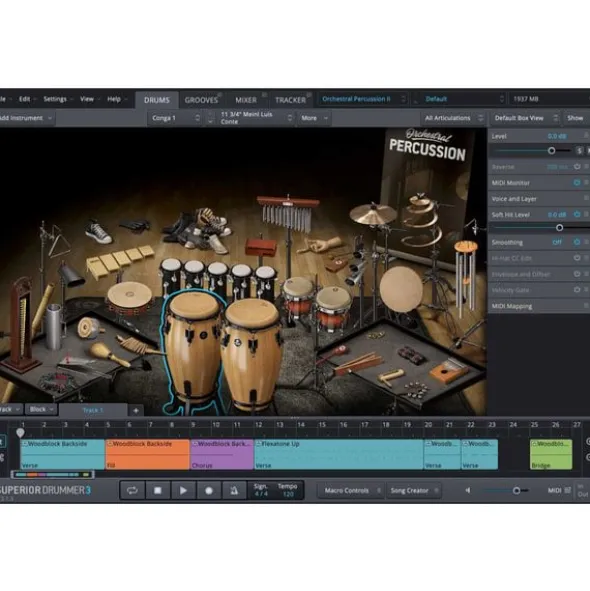Open Song Creator

point(413,490)
